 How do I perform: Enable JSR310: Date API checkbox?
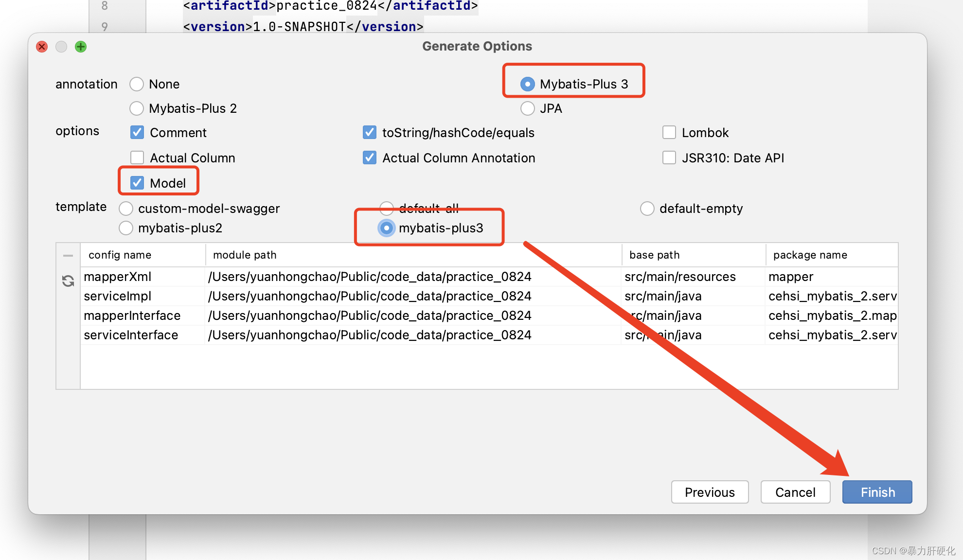pyautogui.click(x=669, y=158)
